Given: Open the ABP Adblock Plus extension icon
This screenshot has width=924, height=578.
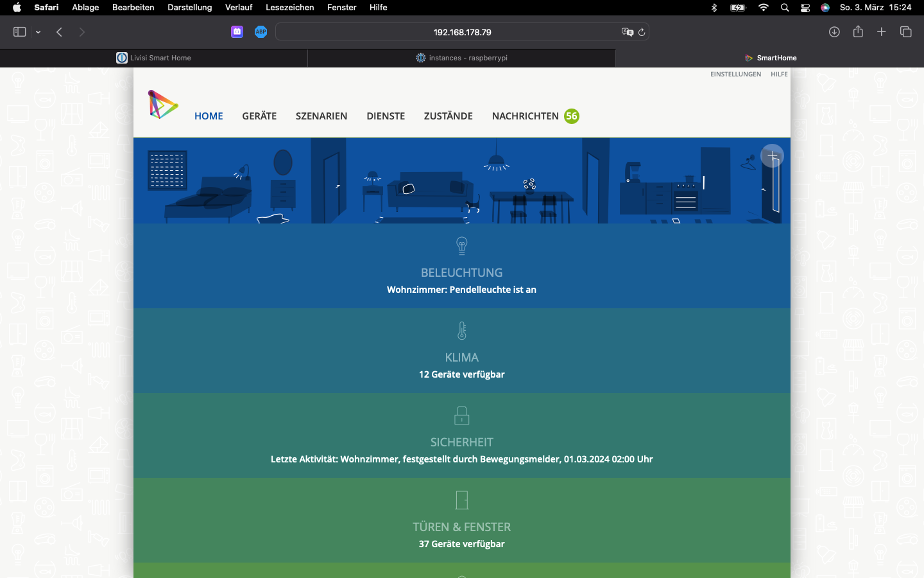Looking at the screenshot, I should (261, 32).
